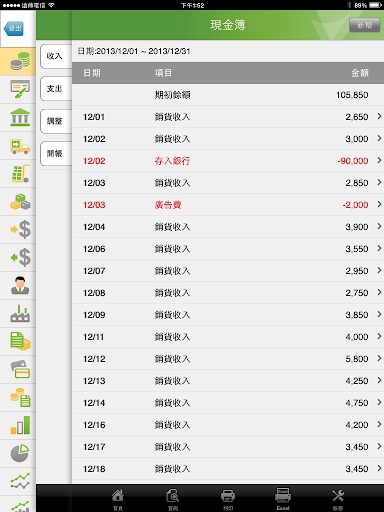This screenshot has height=512, width=384.
Task: Expand the 12/01 sales income row chevron
Action: click(x=379, y=116)
